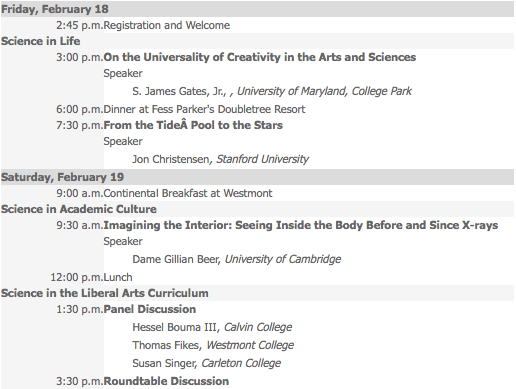Click the Science in Academic Culture heading

[x=79, y=209]
